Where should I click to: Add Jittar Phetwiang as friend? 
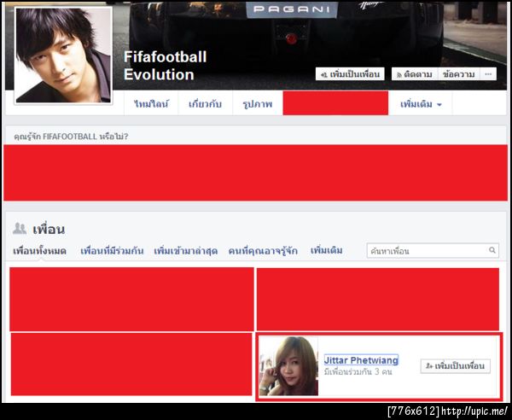tap(455, 365)
